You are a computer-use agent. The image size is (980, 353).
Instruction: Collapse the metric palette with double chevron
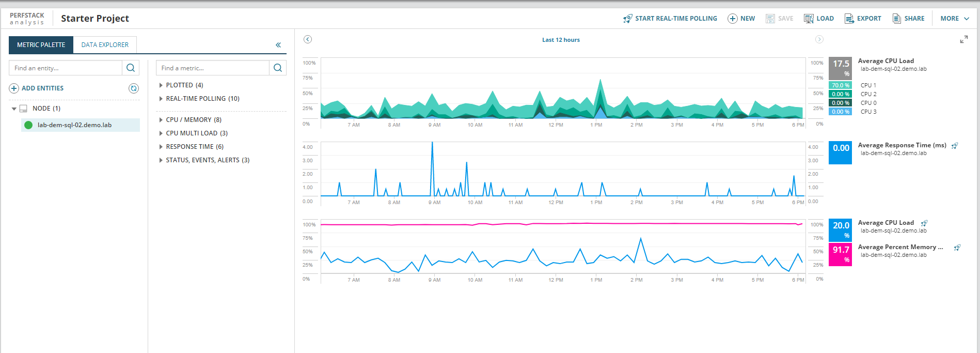coord(278,45)
